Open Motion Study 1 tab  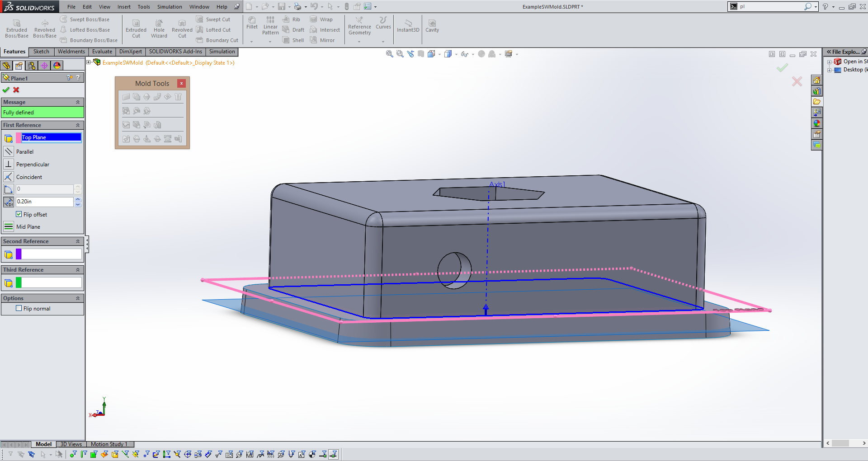(x=109, y=444)
